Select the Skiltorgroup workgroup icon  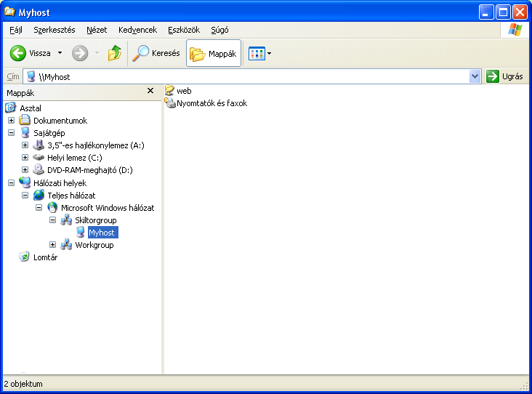tap(66, 220)
